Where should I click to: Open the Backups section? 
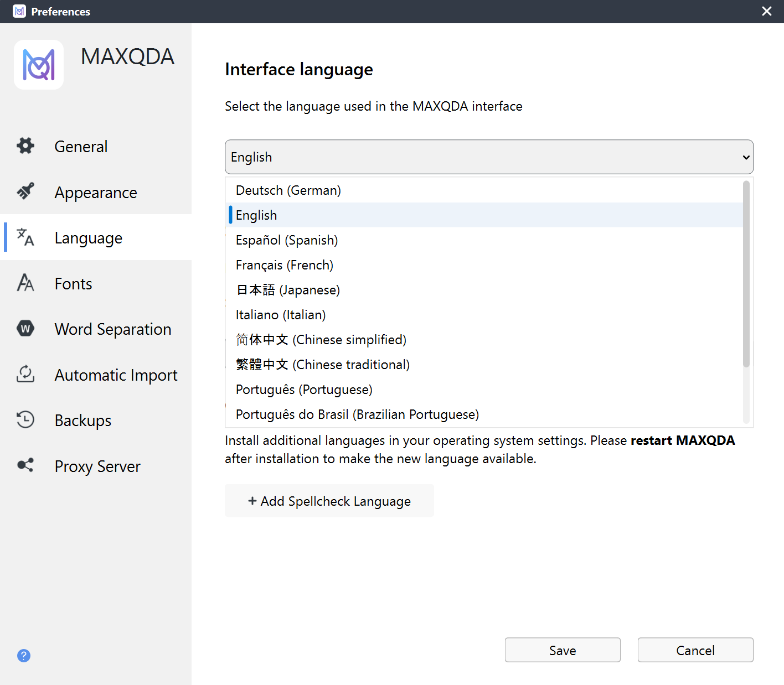point(96,420)
